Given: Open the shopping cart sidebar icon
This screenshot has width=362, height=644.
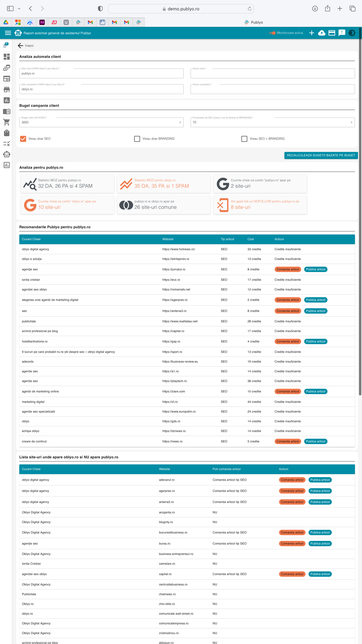Looking at the screenshot, I should (x=7, y=122).
